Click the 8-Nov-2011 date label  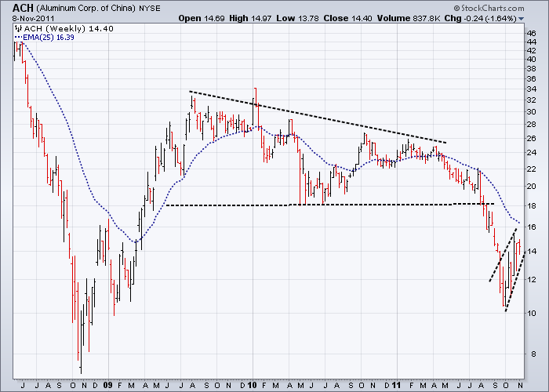click(34, 18)
